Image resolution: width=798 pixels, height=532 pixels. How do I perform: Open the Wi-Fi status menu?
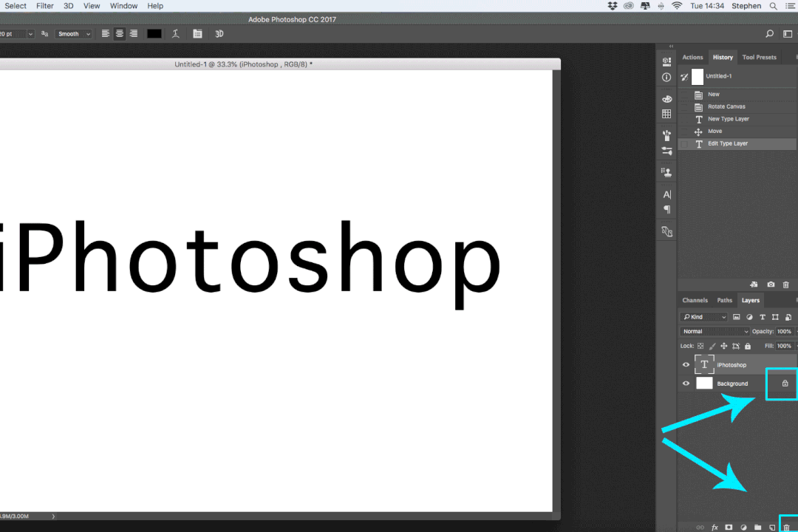(x=677, y=6)
